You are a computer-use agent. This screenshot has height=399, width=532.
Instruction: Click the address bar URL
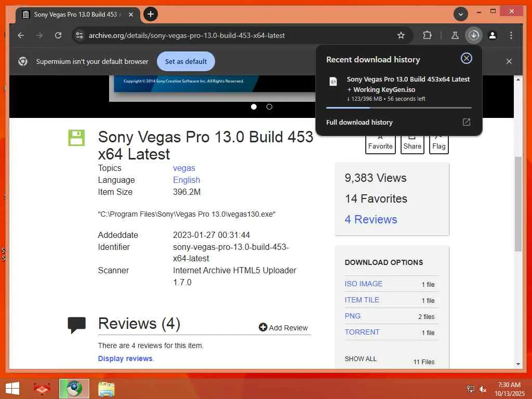point(187,35)
